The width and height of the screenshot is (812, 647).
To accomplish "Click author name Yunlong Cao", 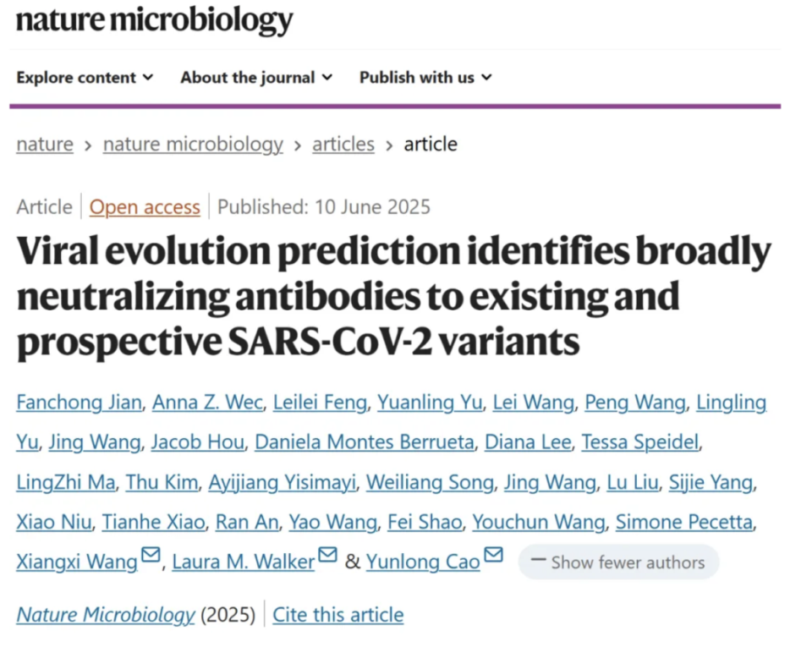I will [423, 562].
